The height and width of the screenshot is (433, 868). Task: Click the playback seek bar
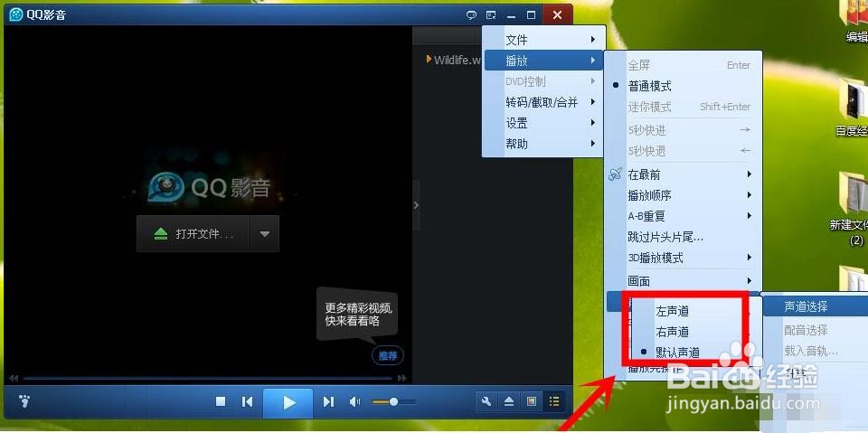click(x=208, y=378)
